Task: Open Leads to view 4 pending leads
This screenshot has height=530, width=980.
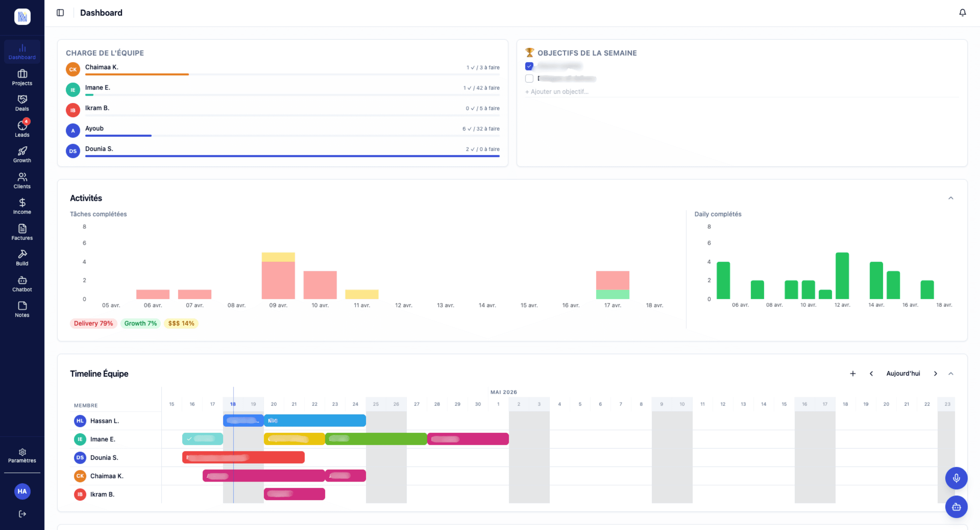Action: [22, 129]
